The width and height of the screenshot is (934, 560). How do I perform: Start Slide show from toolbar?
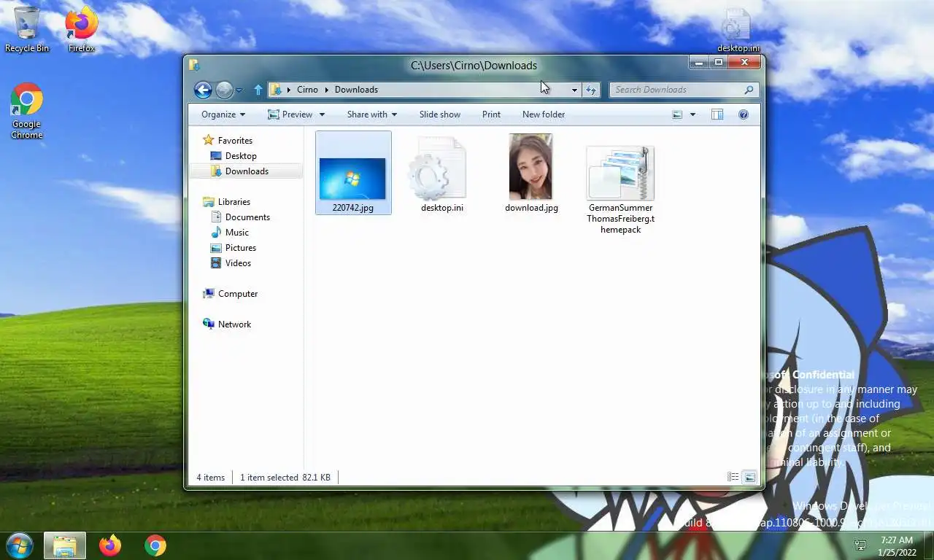[440, 114]
